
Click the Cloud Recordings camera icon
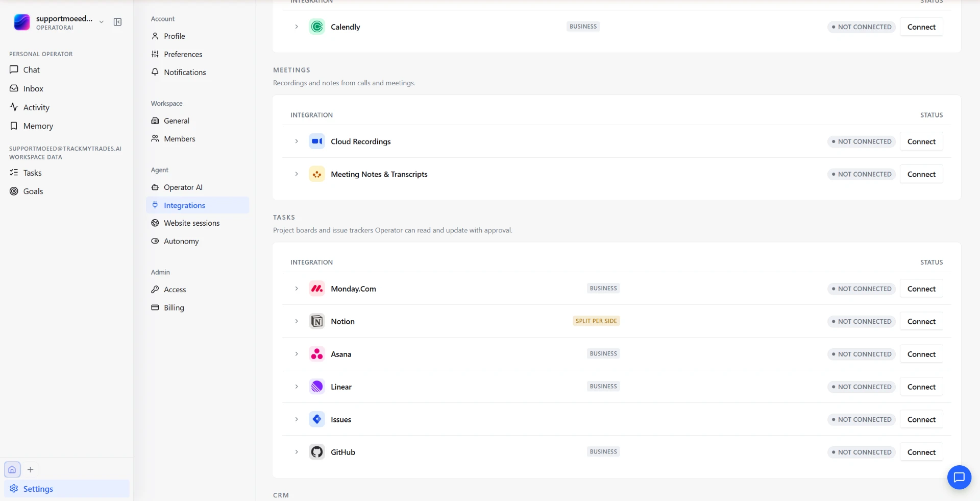(317, 141)
